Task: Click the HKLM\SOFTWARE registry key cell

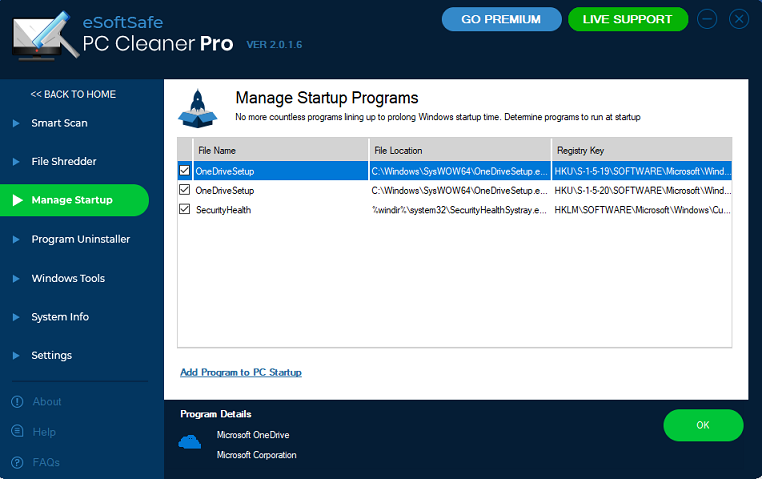Action: click(x=642, y=210)
